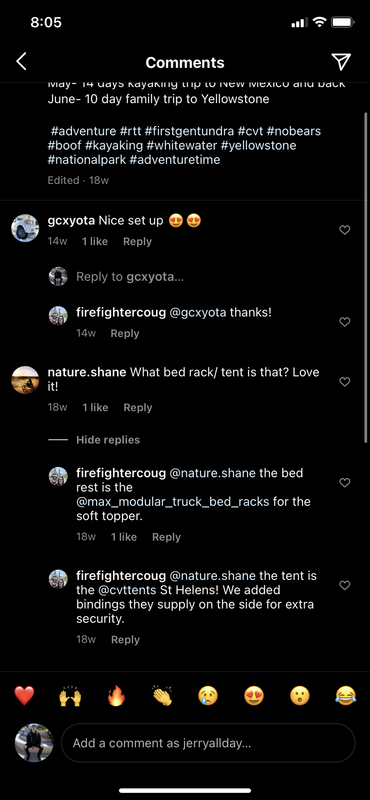Image resolution: width=370 pixels, height=800 pixels.
Task: Insert the laughing tears emoji
Action: point(346,695)
